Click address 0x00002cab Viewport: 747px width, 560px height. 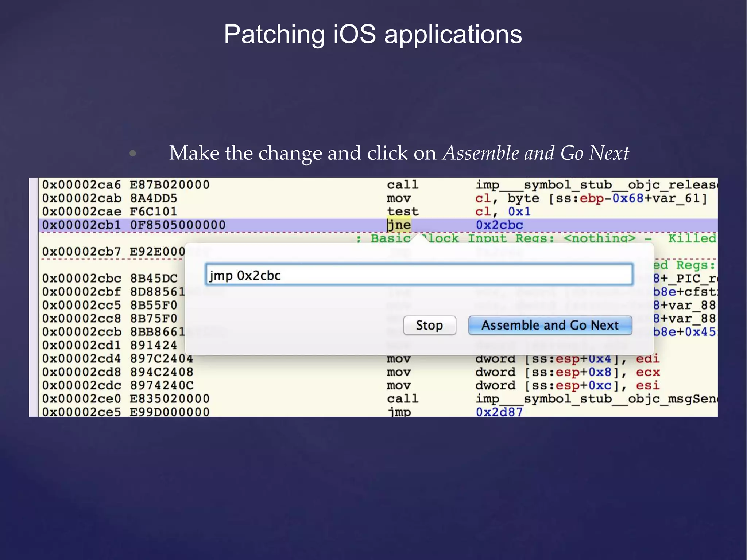(81, 198)
